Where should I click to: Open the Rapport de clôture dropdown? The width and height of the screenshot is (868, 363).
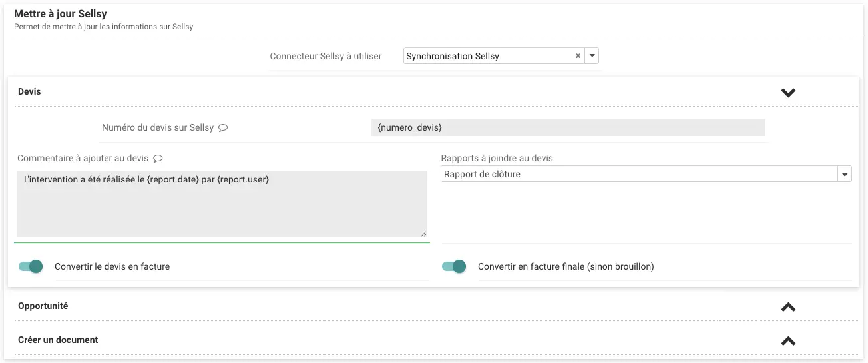point(639,174)
